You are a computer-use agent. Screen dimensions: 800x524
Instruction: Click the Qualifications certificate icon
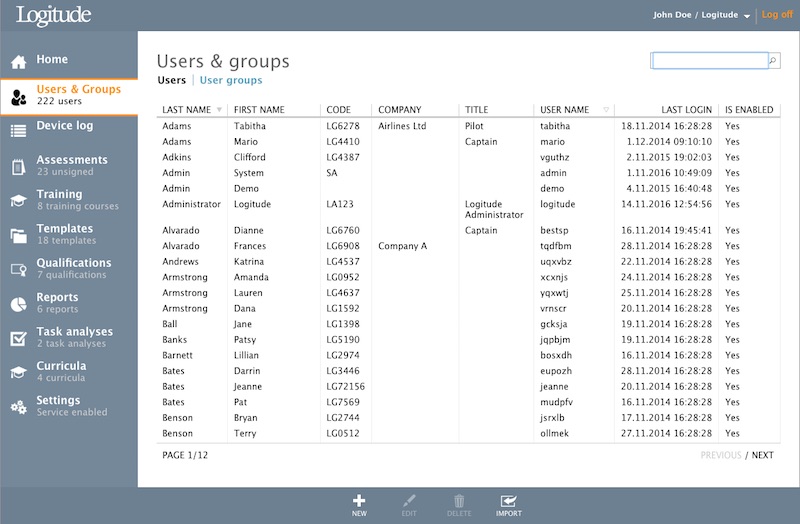click(18, 269)
